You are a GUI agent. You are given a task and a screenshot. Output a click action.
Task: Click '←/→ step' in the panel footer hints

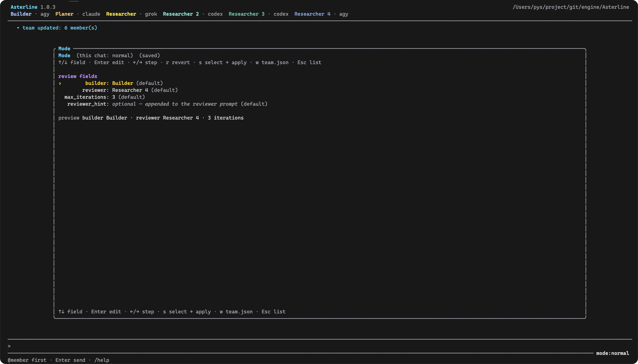142,312
